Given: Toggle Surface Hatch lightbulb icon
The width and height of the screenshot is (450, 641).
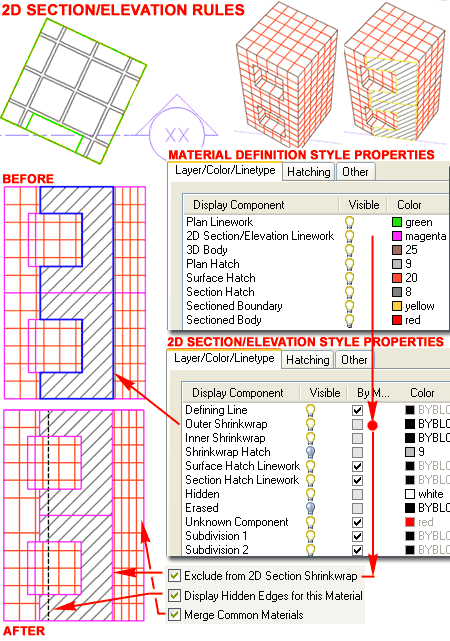Looking at the screenshot, I should click(x=349, y=278).
